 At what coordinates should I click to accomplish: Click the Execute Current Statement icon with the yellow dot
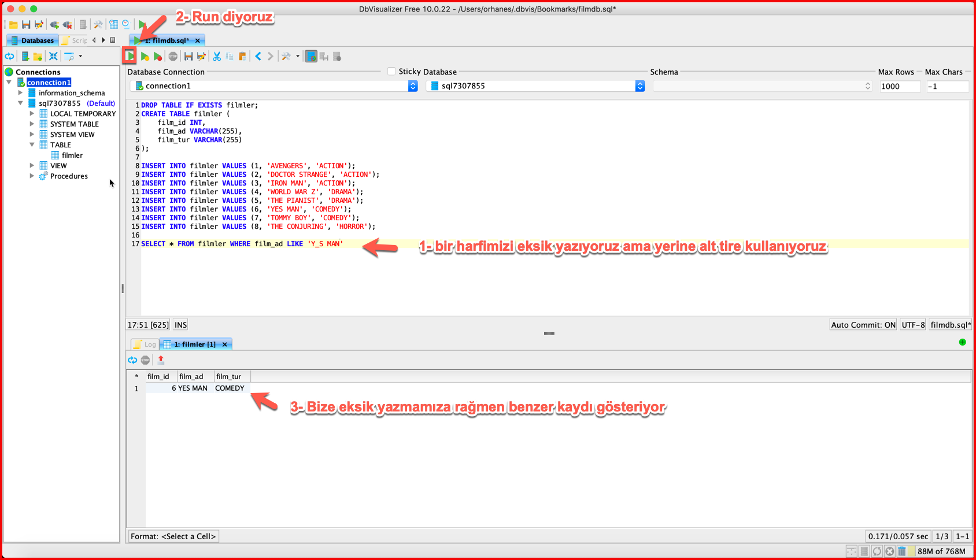pyautogui.click(x=145, y=57)
